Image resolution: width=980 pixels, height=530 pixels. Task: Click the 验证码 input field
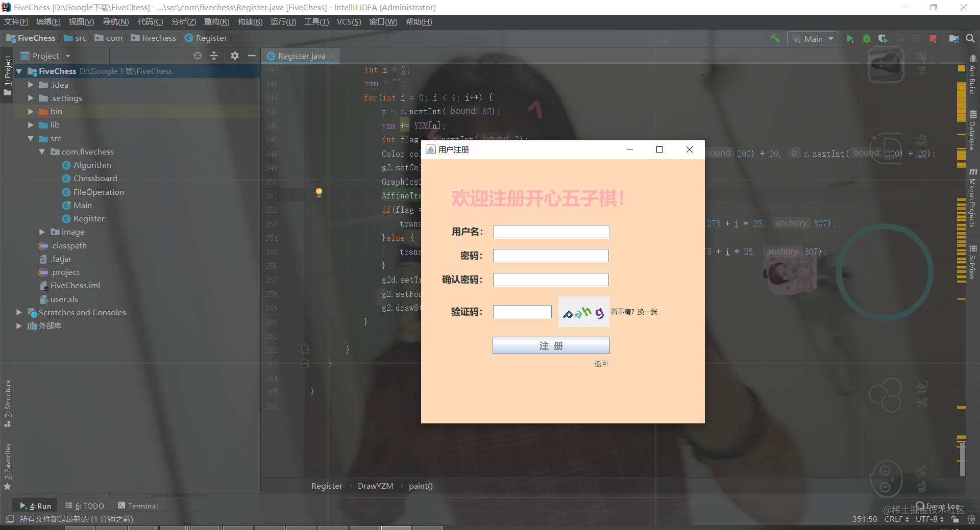point(522,312)
